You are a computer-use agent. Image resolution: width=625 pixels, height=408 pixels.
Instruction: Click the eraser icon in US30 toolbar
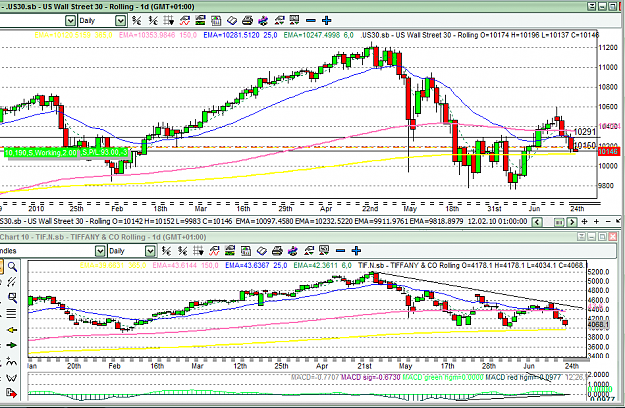click(x=232, y=20)
